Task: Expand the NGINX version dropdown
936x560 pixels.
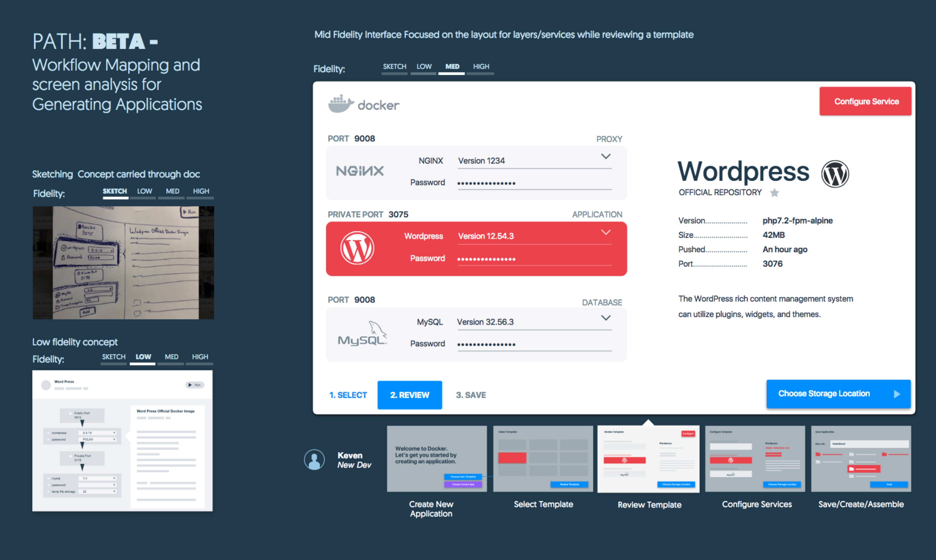Action: 606,156
